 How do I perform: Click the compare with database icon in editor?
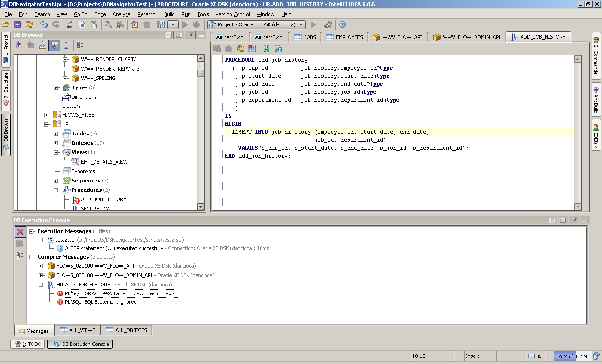tap(278, 48)
